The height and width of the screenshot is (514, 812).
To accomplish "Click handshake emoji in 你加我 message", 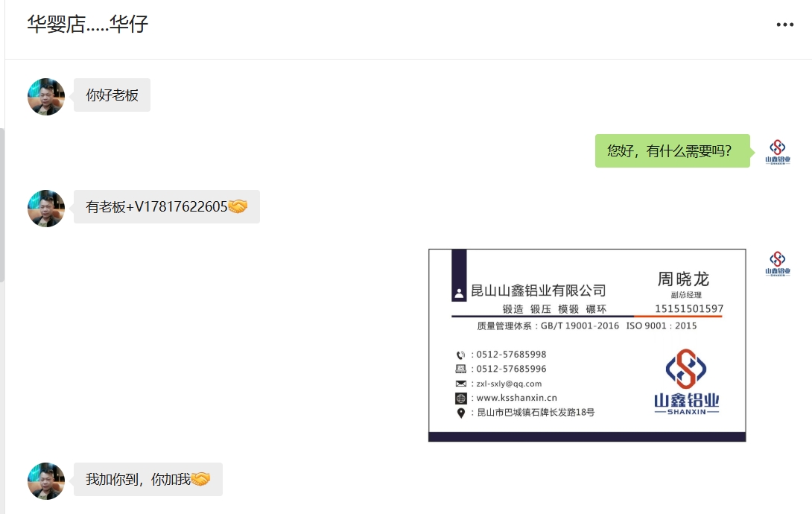I will pyautogui.click(x=200, y=479).
